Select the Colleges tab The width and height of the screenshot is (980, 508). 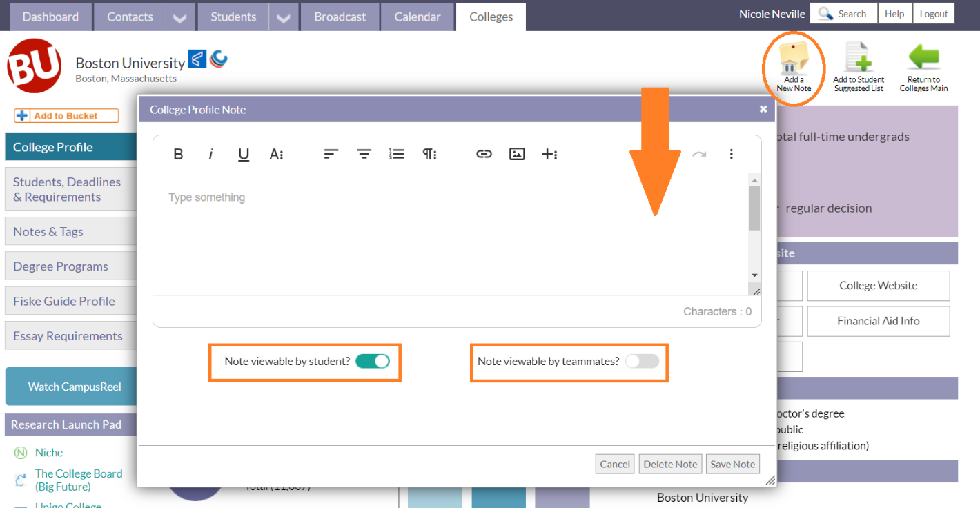(491, 17)
